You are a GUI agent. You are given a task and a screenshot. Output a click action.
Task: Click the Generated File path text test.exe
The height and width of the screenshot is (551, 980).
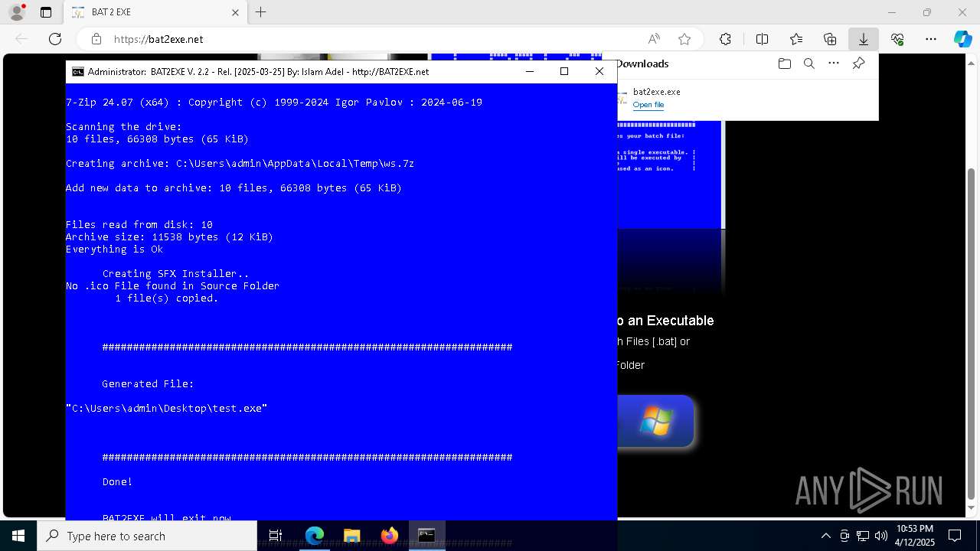tap(167, 409)
